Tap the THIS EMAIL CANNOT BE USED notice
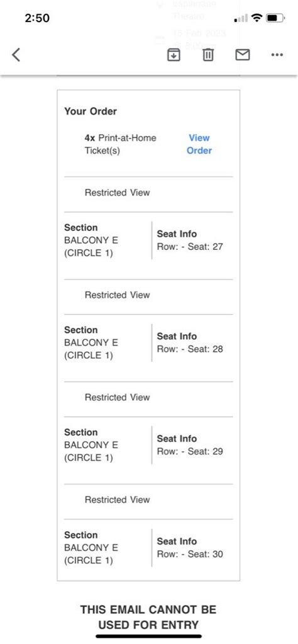The height and width of the screenshot is (644, 298). (148, 617)
